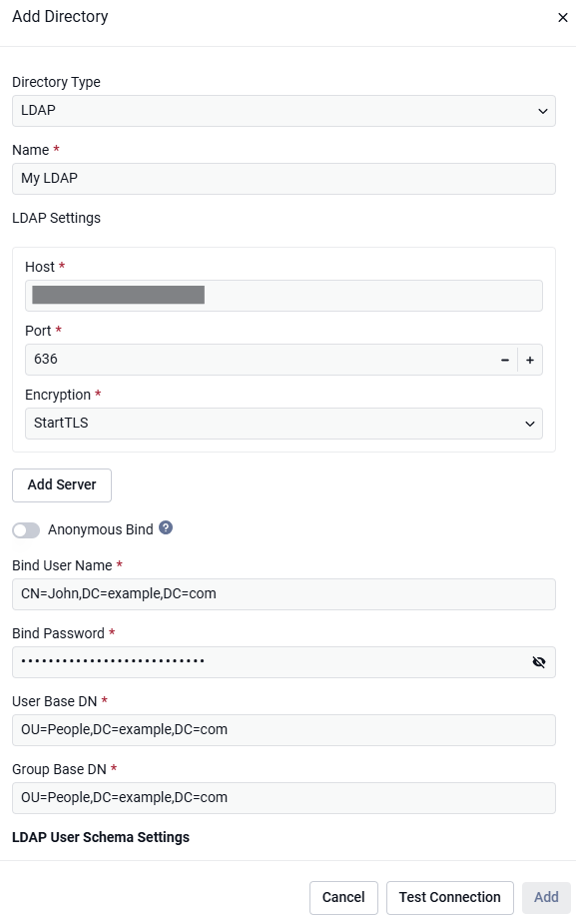
Task: Open the Directory Type dropdown
Action: coord(284,111)
